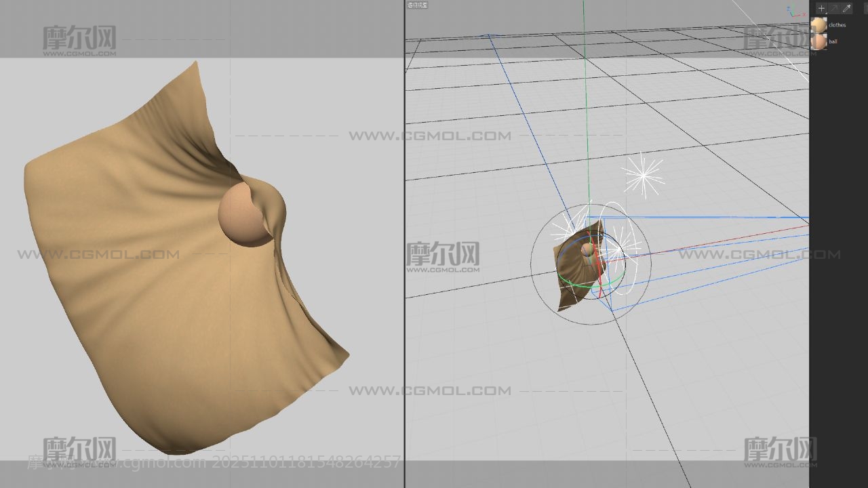Click the arrow icon in material toolbar

point(834,8)
